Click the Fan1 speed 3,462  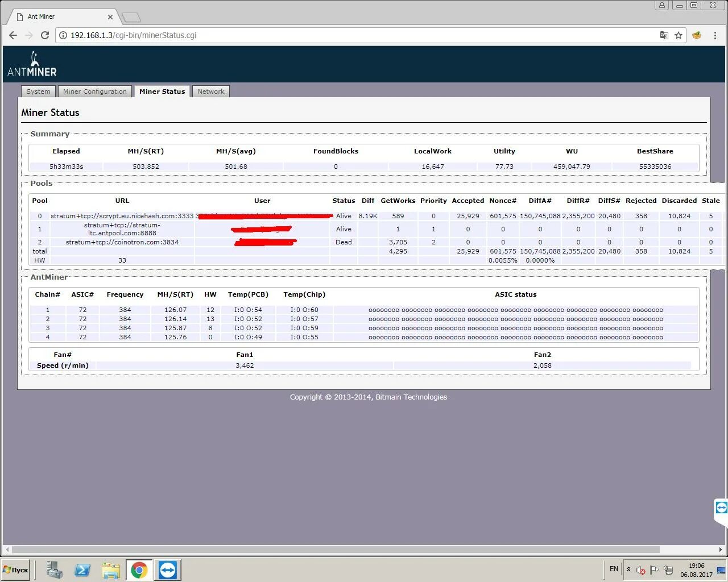pos(245,365)
